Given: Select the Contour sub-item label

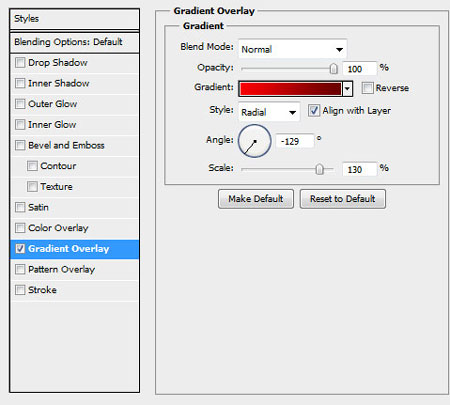Looking at the screenshot, I should pyautogui.click(x=58, y=166).
